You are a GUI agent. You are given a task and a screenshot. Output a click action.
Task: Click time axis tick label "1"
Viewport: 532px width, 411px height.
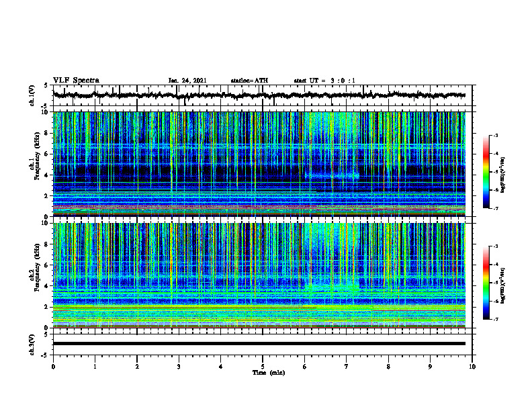point(95,367)
